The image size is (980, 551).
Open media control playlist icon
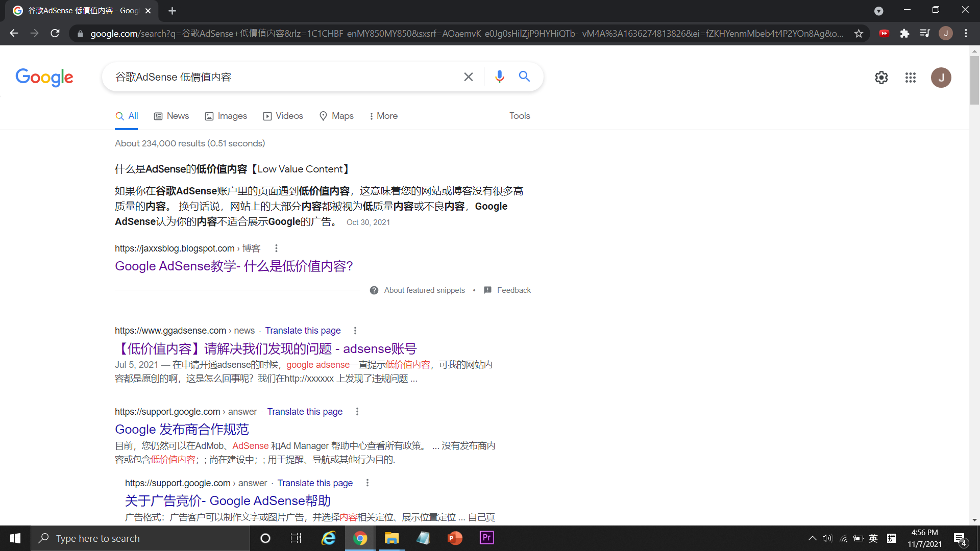tap(925, 33)
